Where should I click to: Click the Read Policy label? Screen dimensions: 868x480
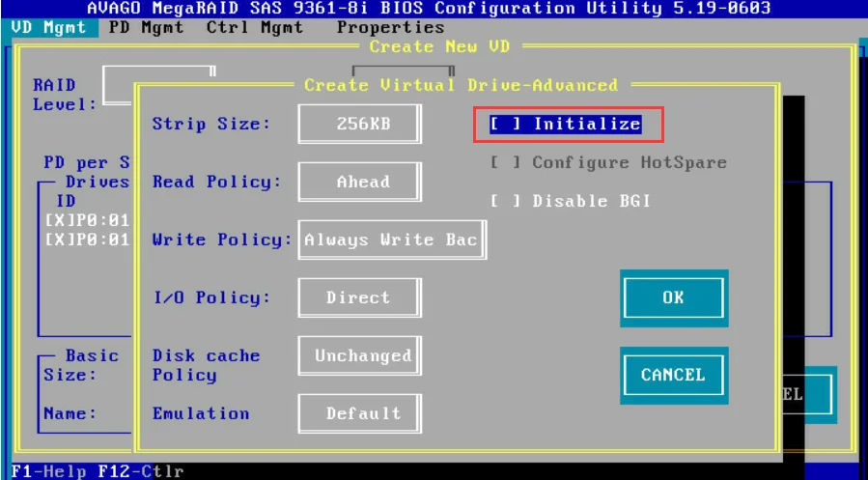217,182
